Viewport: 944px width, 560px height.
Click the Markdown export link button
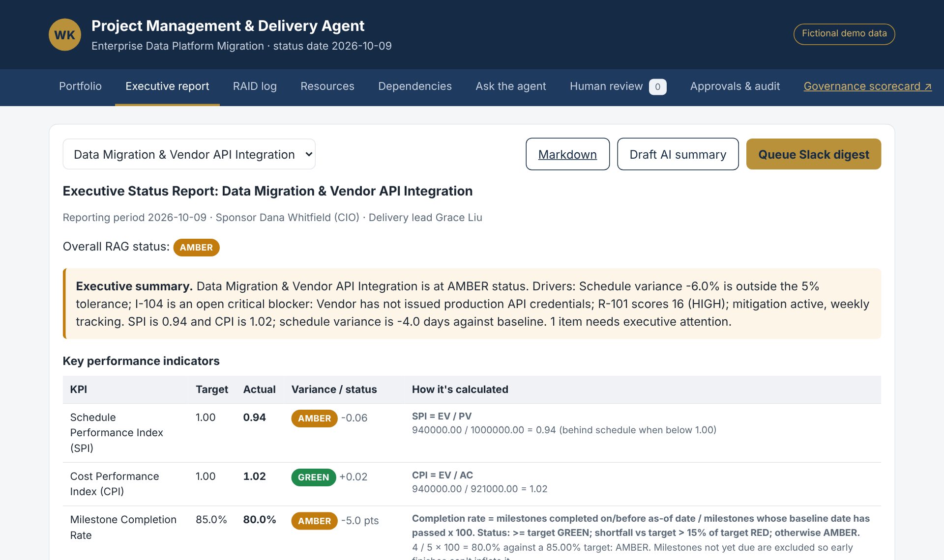pyautogui.click(x=567, y=154)
